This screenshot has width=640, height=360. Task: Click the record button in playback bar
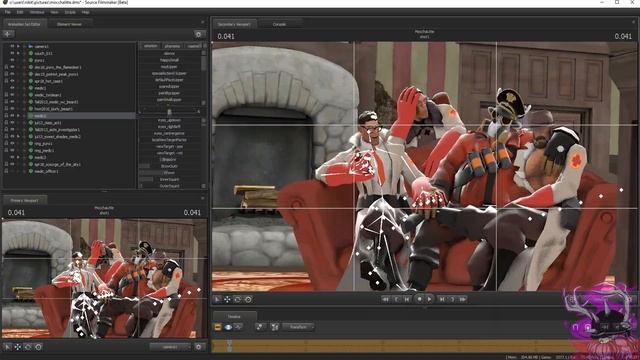pyautogui.click(x=419, y=299)
